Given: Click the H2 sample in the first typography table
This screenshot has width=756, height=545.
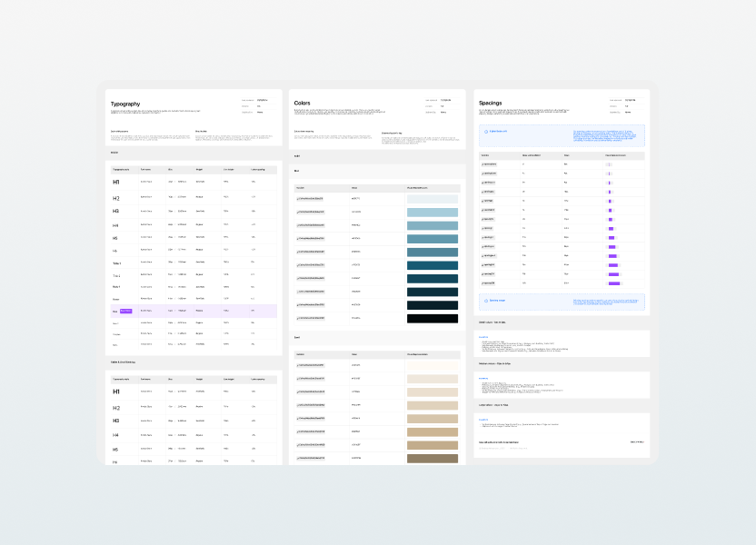Looking at the screenshot, I should (116, 199).
